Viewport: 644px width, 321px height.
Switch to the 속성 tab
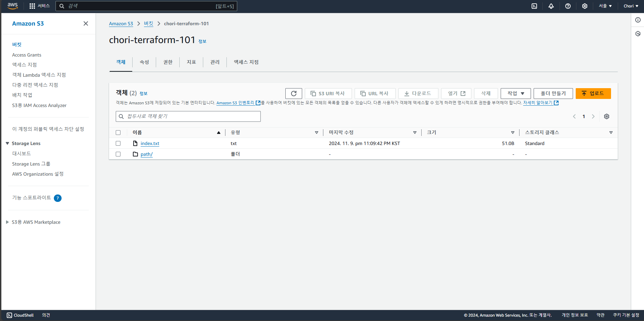pyautogui.click(x=144, y=62)
